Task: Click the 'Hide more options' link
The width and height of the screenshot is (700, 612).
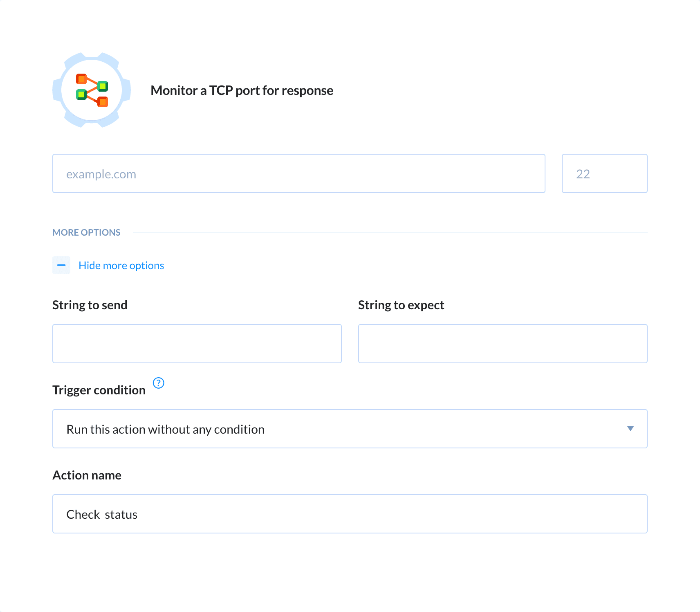Action: [x=121, y=265]
